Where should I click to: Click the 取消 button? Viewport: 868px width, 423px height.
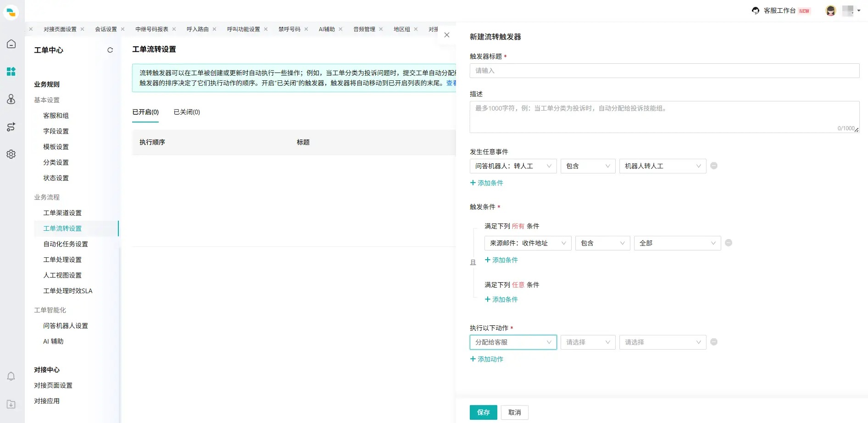pyautogui.click(x=515, y=412)
